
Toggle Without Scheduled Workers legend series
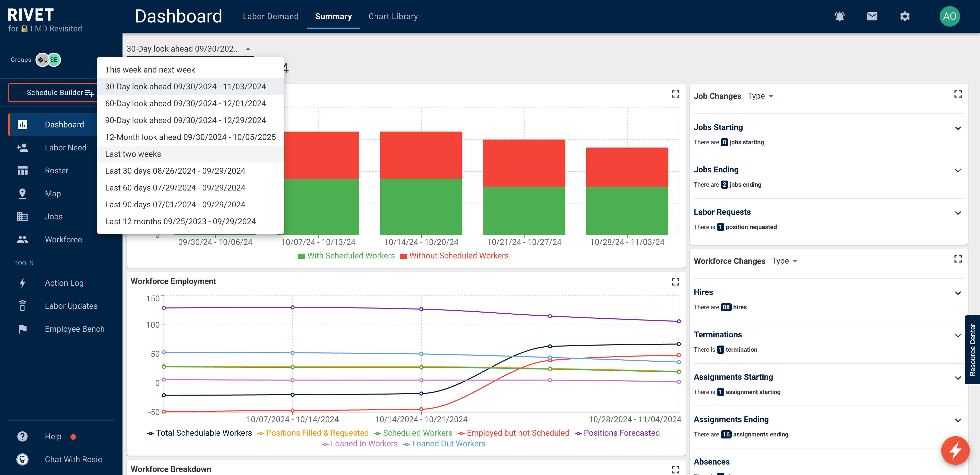click(454, 256)
